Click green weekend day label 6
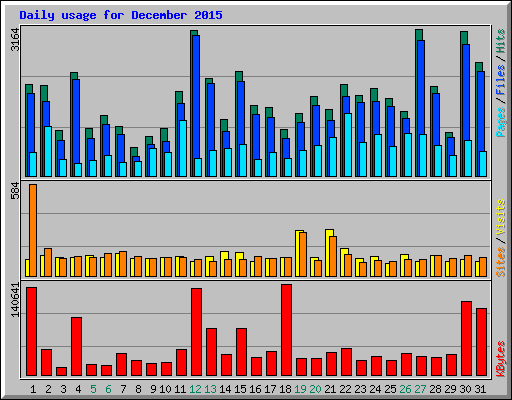512x400 pixels. (x=108, y=389)
